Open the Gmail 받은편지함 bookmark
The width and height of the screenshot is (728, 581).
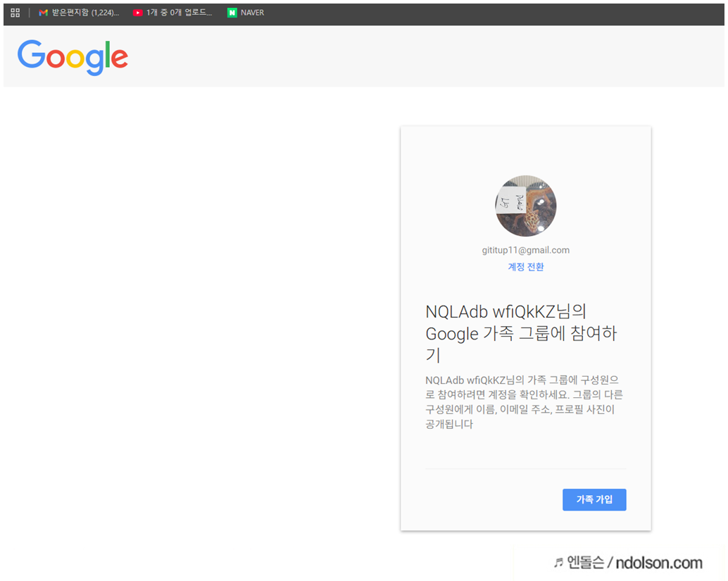[79, 13]
